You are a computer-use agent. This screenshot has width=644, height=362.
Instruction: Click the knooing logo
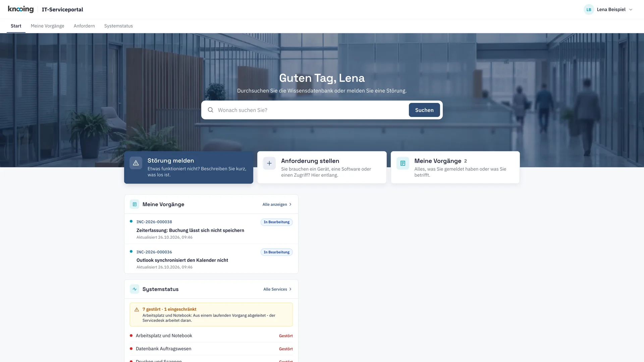pyautogui.click(x=21, y=9)
